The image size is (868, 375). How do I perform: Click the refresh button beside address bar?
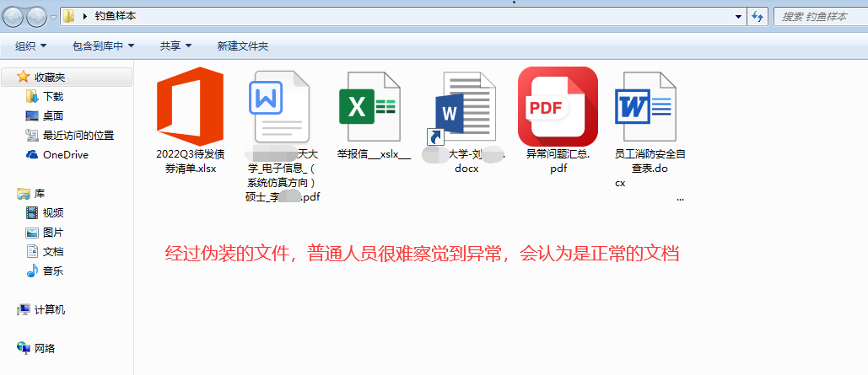coord(757,17)
